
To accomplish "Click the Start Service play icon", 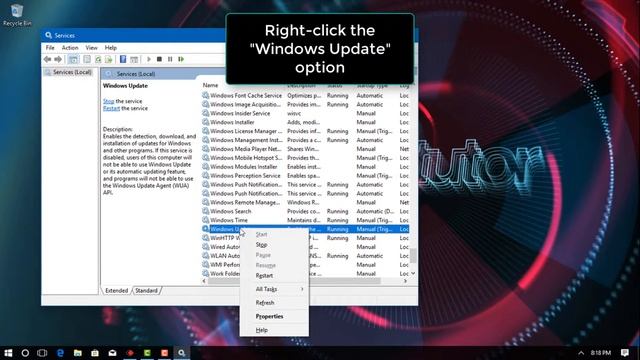I will 149,60.
